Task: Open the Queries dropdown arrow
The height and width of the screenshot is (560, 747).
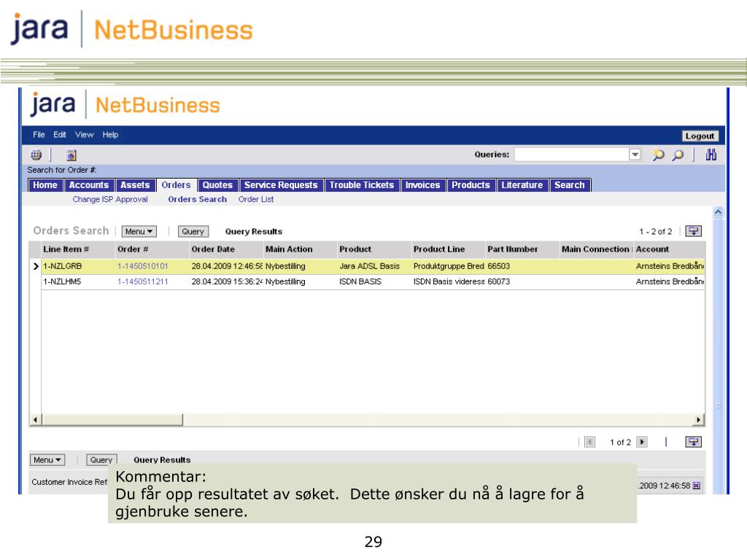Action: pyautogui.click(x=635, y=155)
